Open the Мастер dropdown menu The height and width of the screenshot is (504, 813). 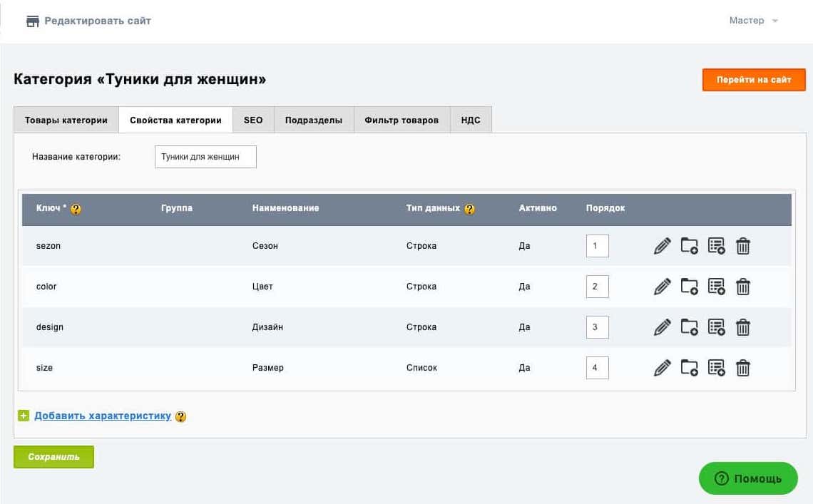(x=753, y=21)
